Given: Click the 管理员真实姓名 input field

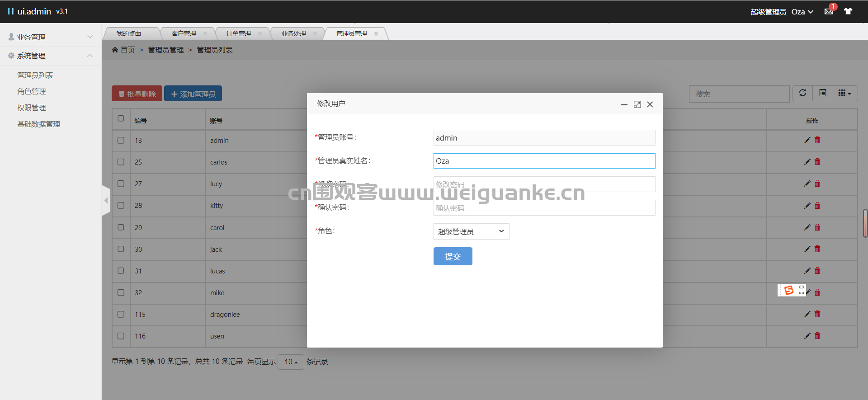Looking at the screenshot, I should pos(544,161).
